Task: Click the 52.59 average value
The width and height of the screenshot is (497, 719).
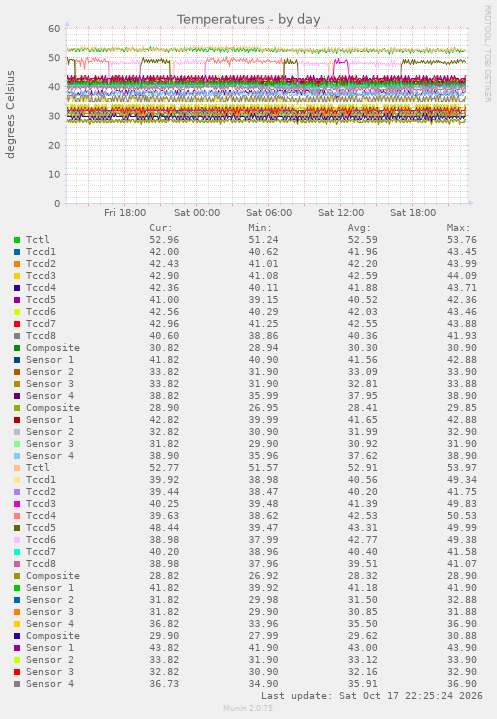Action: [362, 240]
